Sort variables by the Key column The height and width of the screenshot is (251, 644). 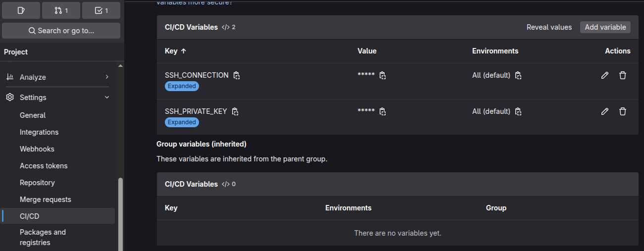[175, 51]
